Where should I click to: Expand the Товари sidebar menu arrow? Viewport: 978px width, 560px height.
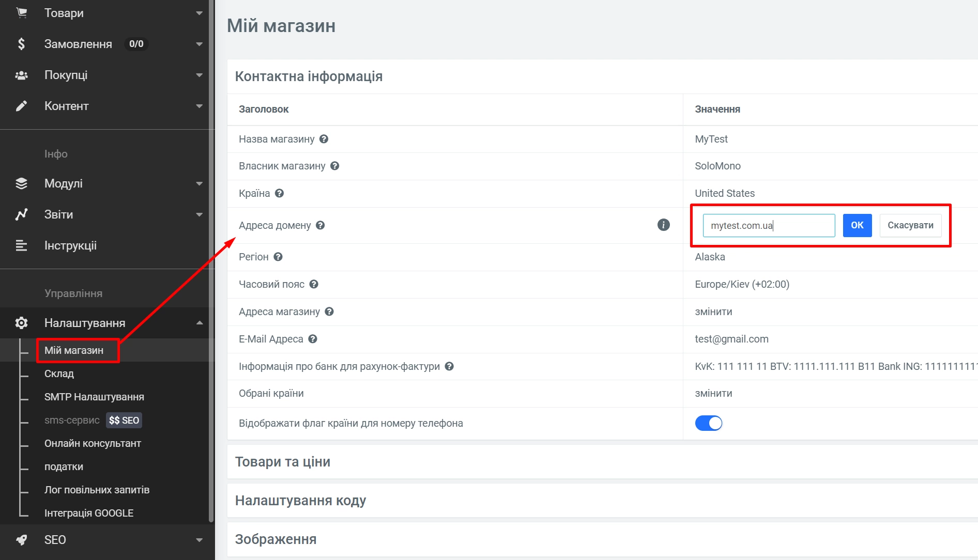pyautogui.click(x=200, y=13)
